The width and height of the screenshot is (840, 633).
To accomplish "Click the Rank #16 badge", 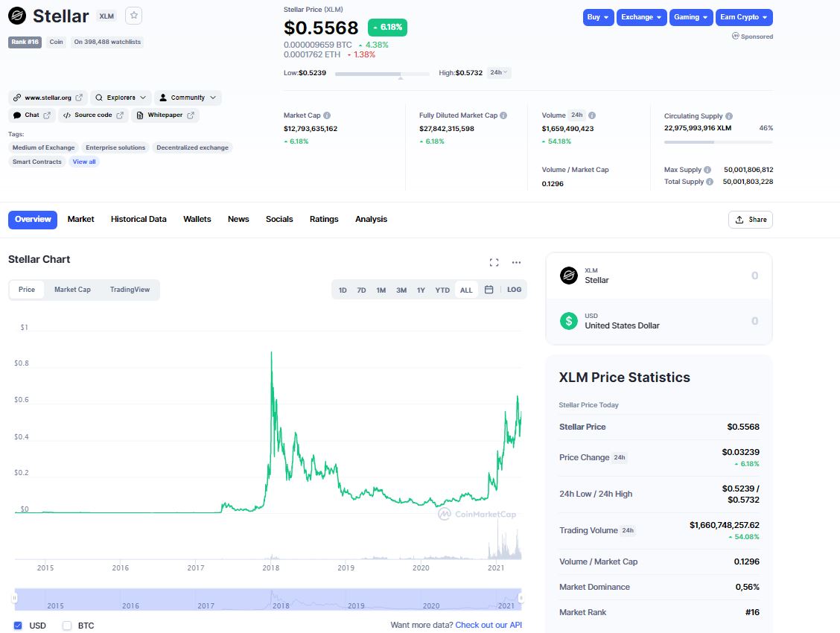I will (25, 42).
